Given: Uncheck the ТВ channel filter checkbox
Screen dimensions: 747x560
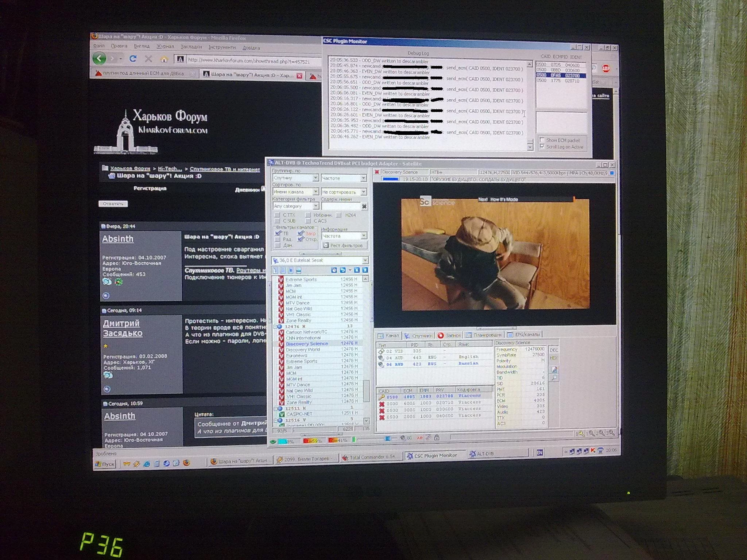Looking at the screenshot, I should (278, 233).
